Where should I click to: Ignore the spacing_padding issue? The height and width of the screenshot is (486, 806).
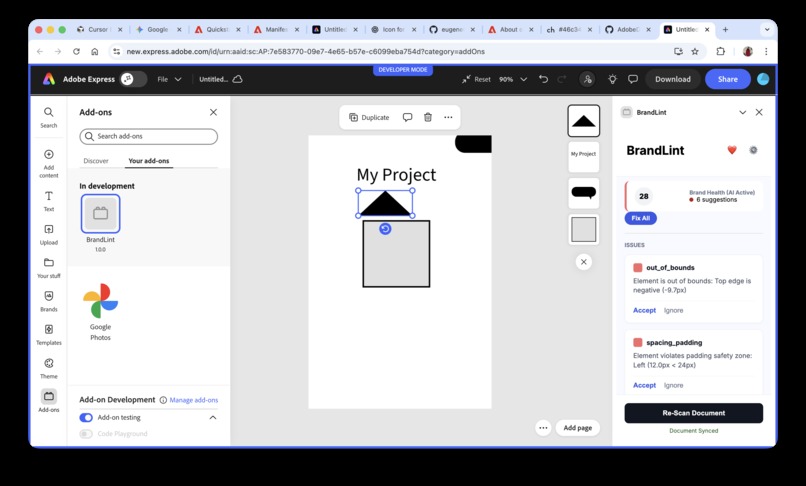[x=673, y=385]
